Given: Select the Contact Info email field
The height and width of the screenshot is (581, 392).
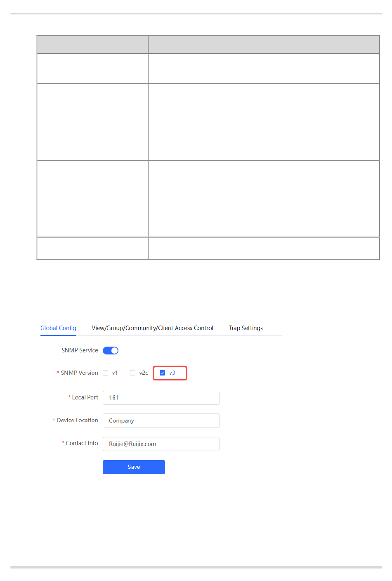Looking at the screenshot, I should coord(161,444).
